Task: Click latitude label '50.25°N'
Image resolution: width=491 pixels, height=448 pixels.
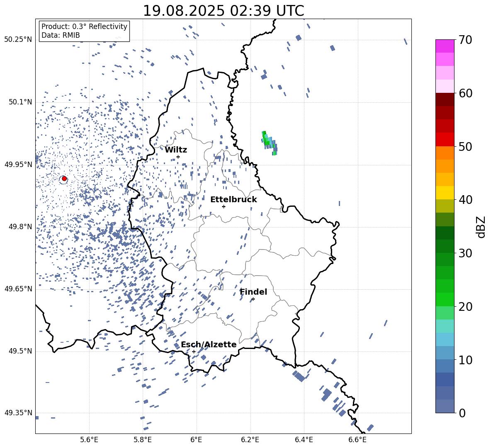Action: (x=18, y=40)
